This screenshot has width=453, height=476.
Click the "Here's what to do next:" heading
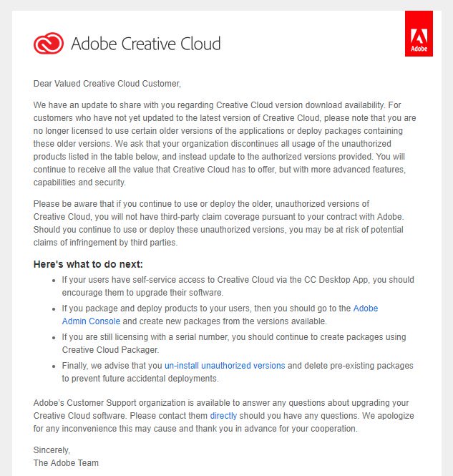point(88,264)
